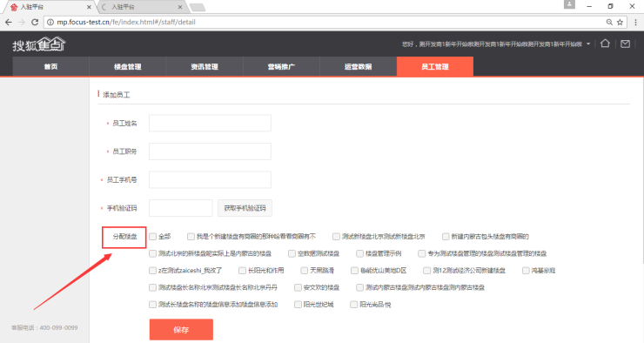Check z在测试zaiceshi_我改了 checkbox

(x=153, y=271)
